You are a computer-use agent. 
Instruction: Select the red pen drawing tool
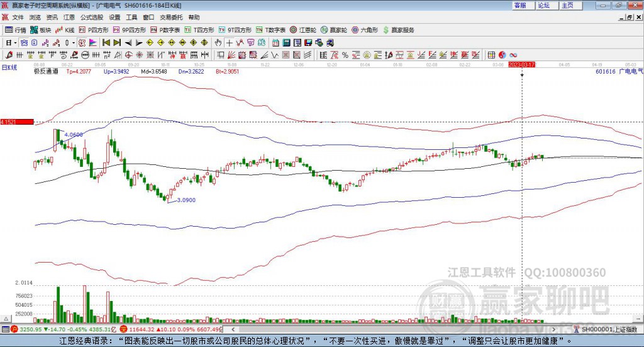click(x=9, y=55)
